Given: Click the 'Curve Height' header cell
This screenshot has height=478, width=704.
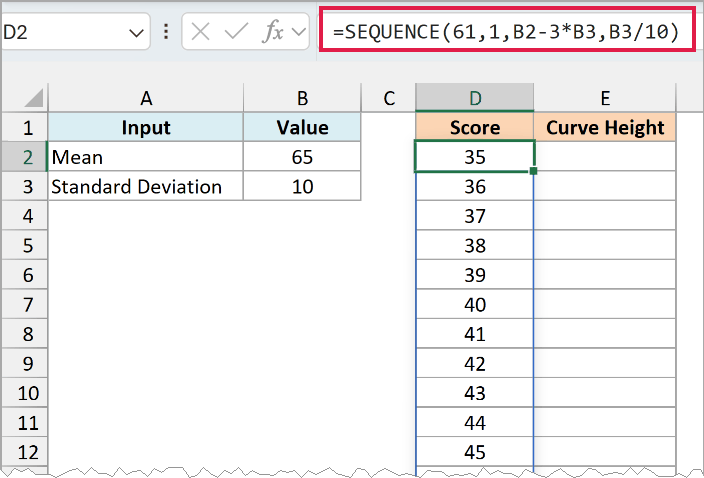Looking at the screenshot, I should coord(605,127).
